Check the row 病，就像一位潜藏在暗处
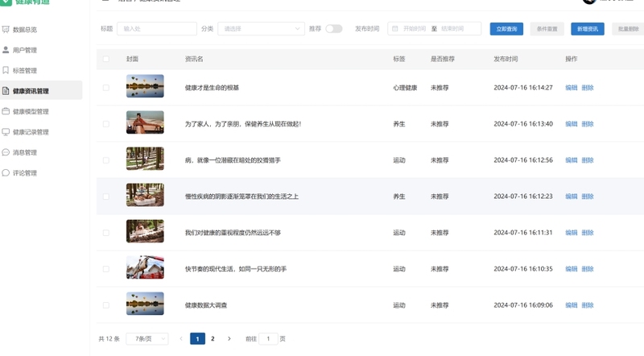 106,160
